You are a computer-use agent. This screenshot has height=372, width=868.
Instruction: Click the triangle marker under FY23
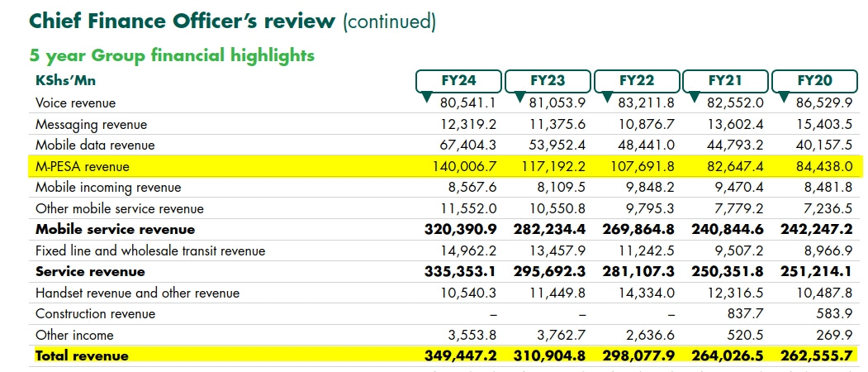point(519,98)
